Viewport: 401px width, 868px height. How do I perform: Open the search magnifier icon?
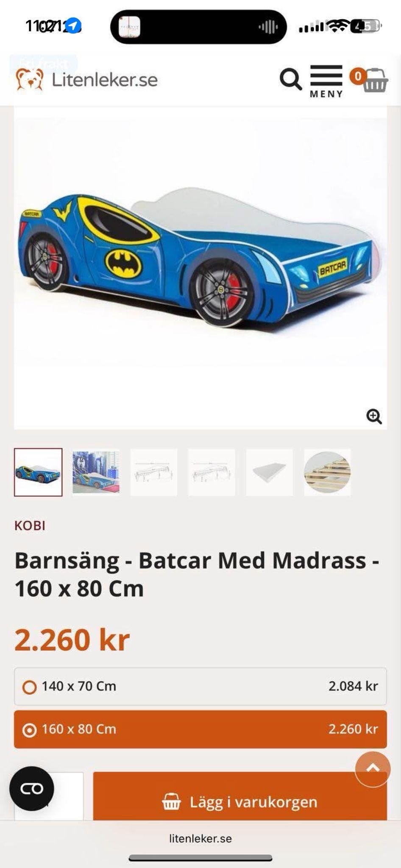coord(291,79)
